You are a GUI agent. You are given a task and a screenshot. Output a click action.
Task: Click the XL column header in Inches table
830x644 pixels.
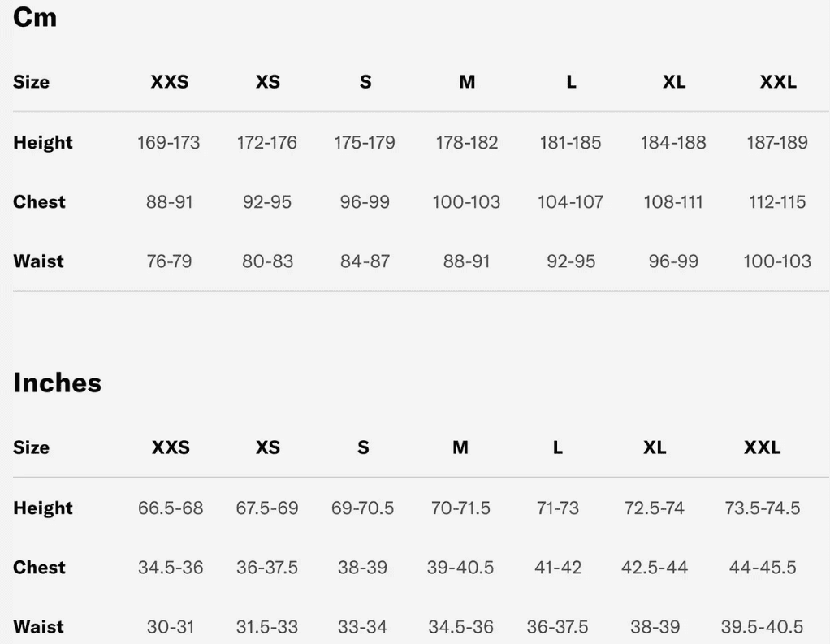click(x=655, y=447)
